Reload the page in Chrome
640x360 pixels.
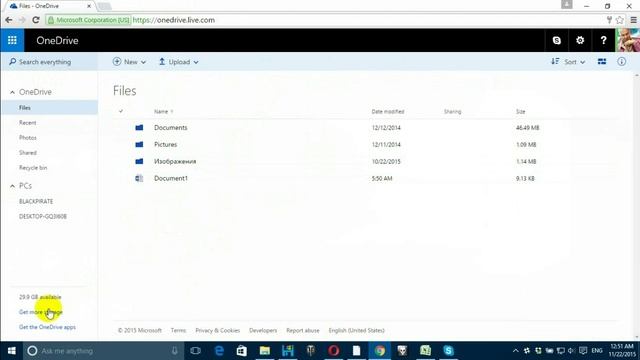coord(36,20)
